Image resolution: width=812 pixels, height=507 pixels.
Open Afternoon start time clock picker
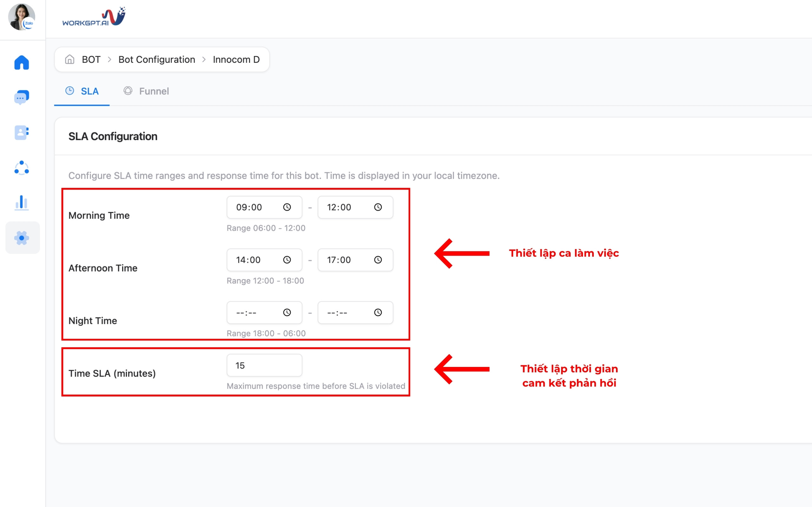pos(287,260)
